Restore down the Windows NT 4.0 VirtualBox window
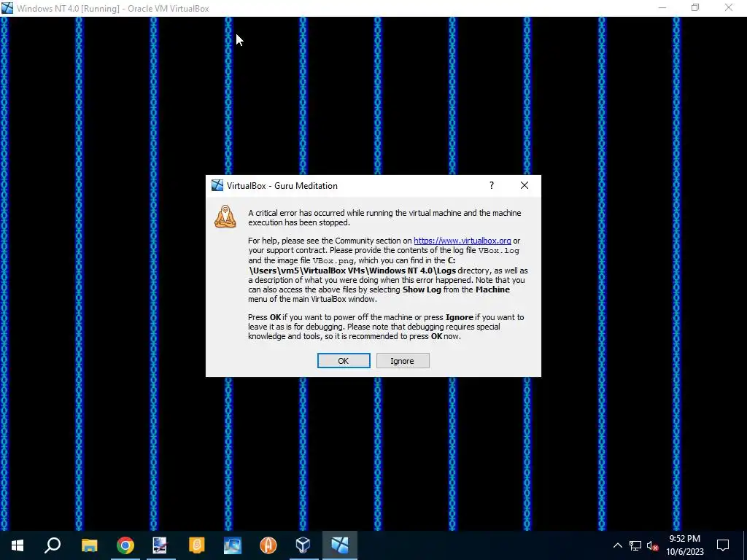This screenshot has width=747, height=560. pos(695,7)
